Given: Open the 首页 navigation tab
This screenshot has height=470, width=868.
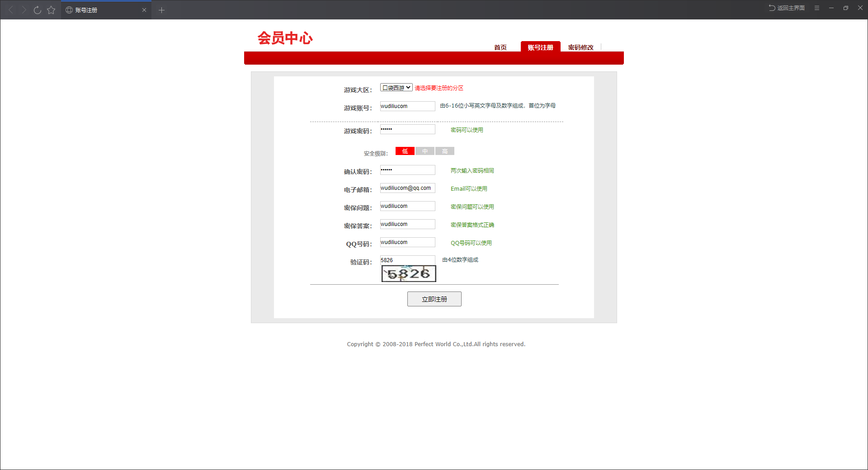Looking at the screenshot, I should [x=500, y=47].
